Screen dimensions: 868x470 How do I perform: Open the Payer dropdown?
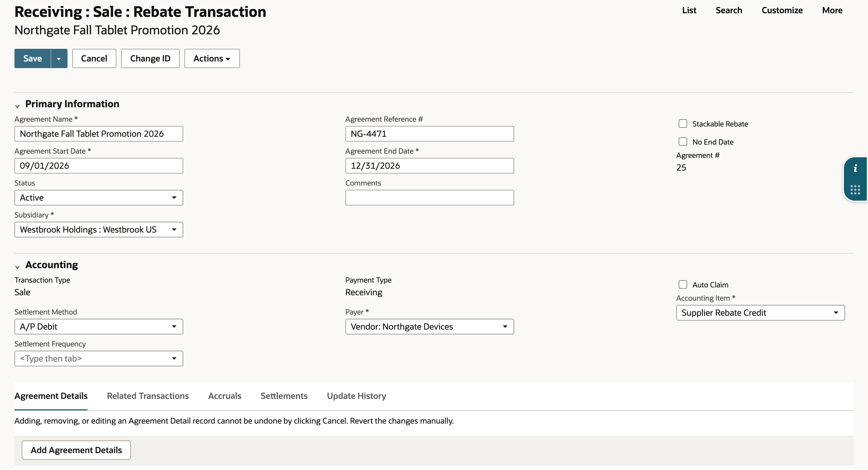[x=429, y=327]
